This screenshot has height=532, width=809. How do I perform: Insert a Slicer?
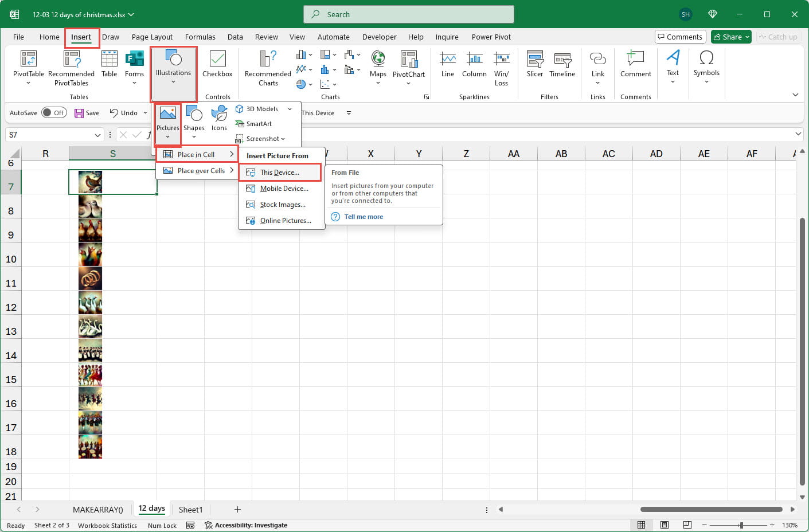click(534, 64)
